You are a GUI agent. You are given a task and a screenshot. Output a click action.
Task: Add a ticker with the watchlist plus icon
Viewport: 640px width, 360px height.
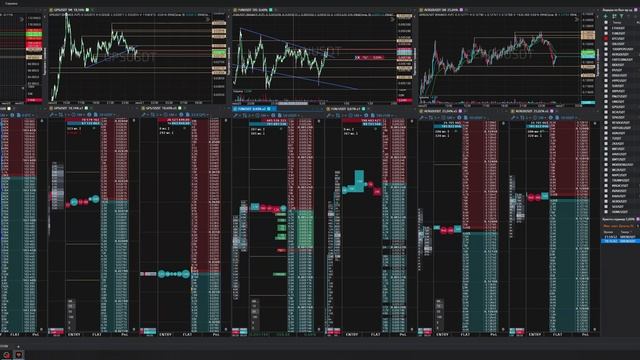pos(605,16)
